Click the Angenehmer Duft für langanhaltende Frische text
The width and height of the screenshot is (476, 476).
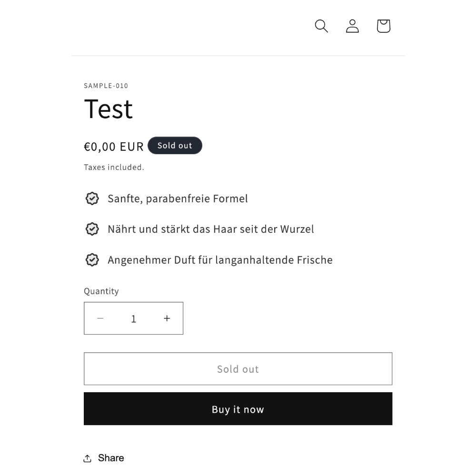[220, 260]
